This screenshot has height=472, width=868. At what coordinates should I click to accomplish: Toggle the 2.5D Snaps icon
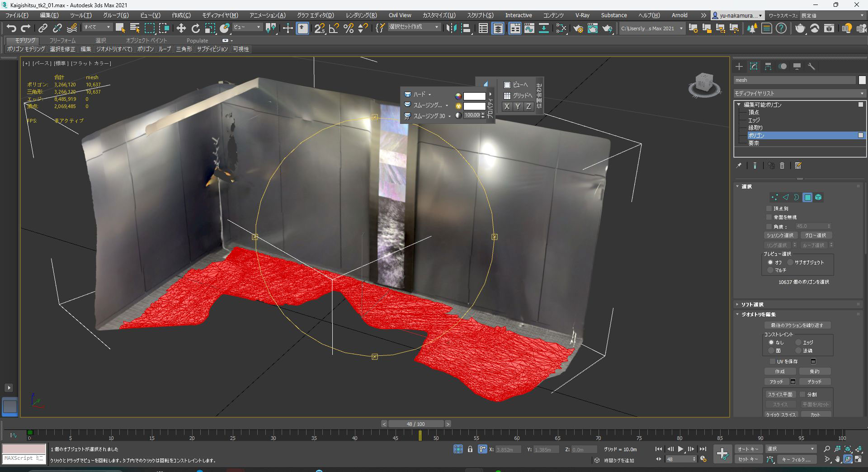click(x=320, y=28)
